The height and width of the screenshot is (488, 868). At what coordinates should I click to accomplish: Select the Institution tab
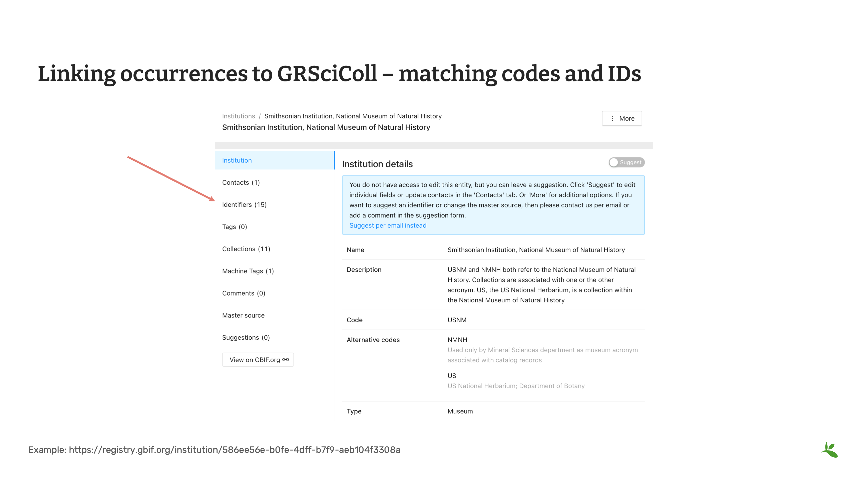click(237, 160)
